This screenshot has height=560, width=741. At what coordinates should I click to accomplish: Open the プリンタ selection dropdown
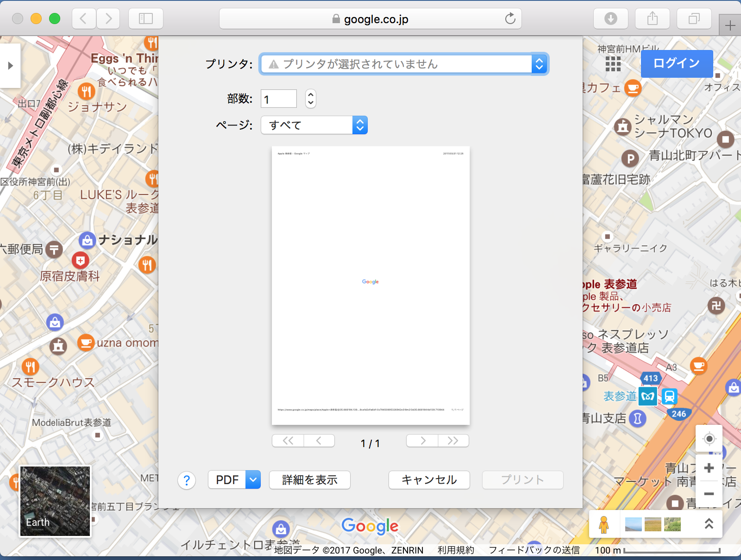click(x=403, y=64)
